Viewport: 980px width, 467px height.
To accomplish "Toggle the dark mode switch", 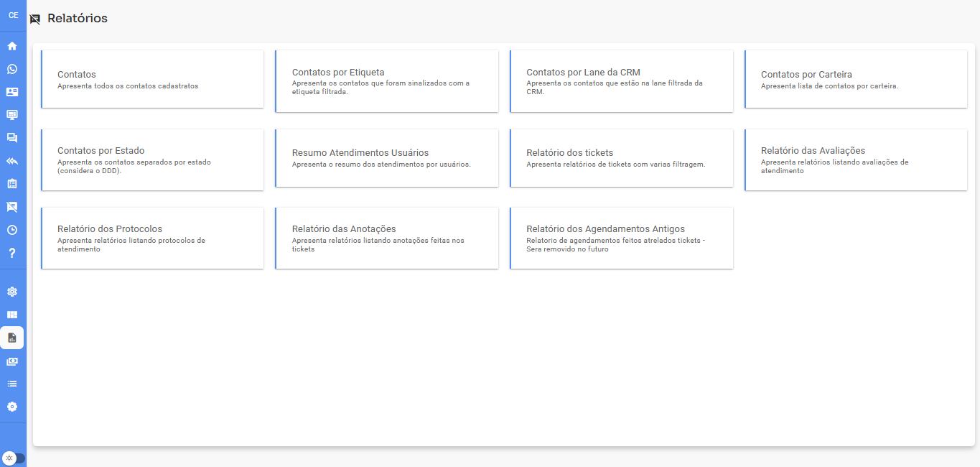I will tap(13, 458).
